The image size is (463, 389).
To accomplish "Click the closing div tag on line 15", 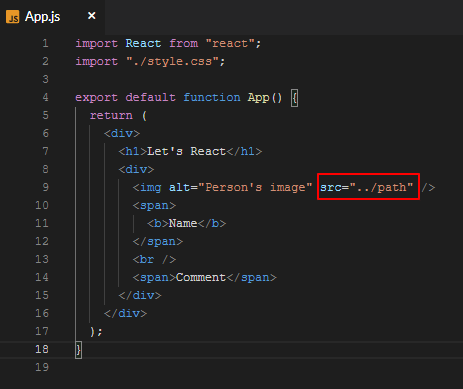I will [x=140, y=295].
